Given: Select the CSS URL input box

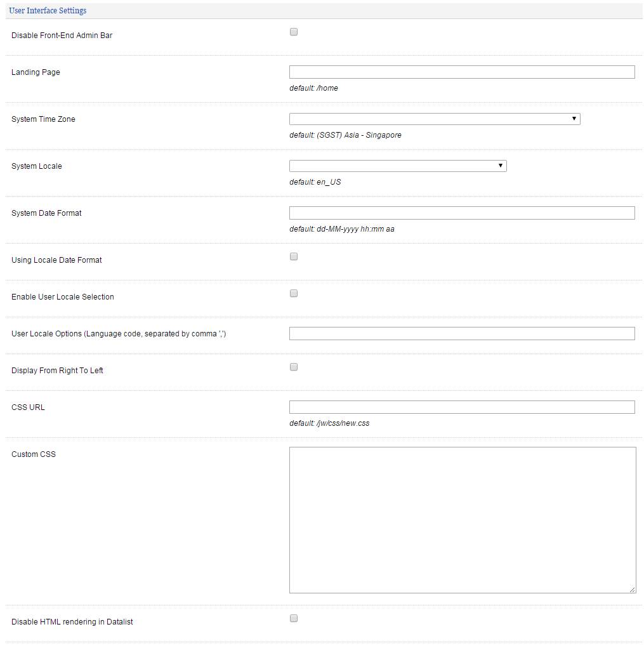Looking at the screenshot, I should pyautogui.click(x=462, y=407).
